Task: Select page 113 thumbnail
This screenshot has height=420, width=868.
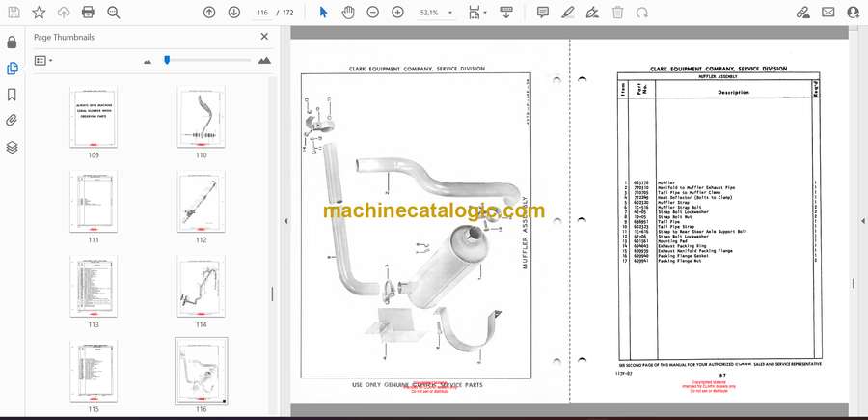Action: click(x=94, y=287)
